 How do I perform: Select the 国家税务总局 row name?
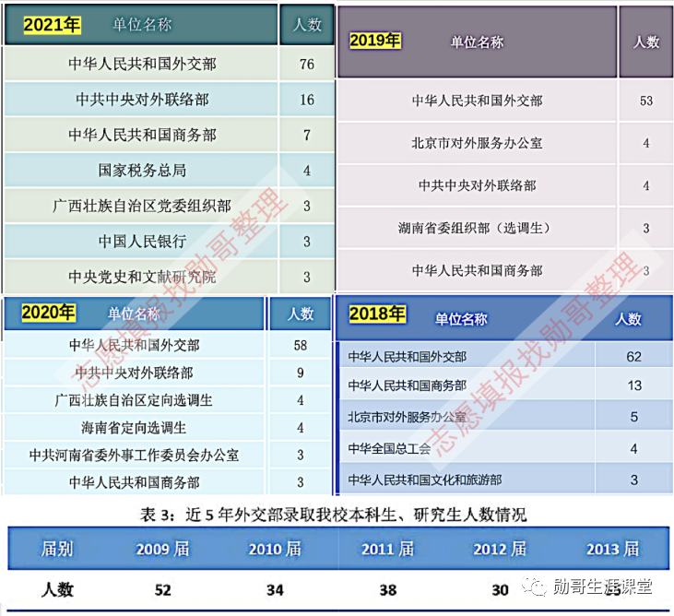coord(142,171)
